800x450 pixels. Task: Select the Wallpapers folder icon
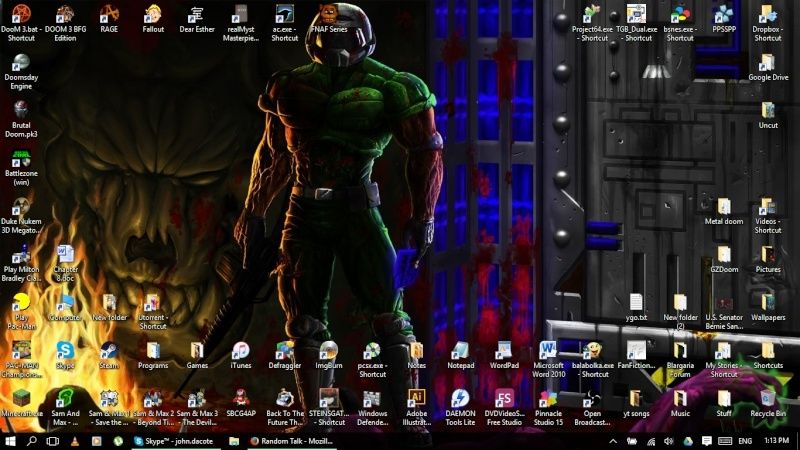(x=768, y=302)
